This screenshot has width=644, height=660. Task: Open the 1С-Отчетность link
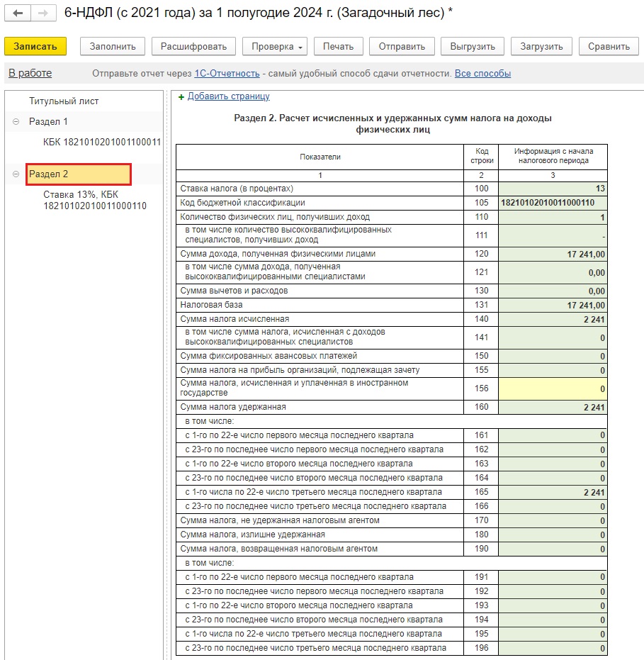tap(227, 73)
